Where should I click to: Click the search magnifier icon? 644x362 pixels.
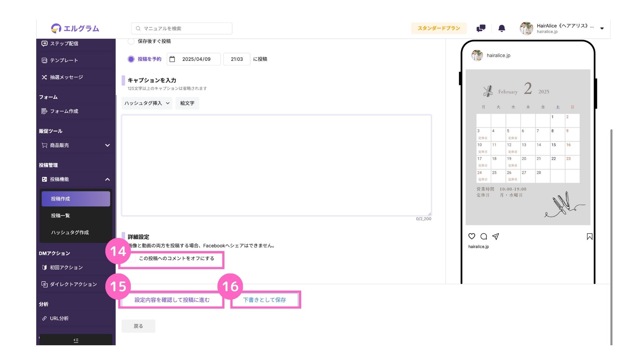pos(138,28)
